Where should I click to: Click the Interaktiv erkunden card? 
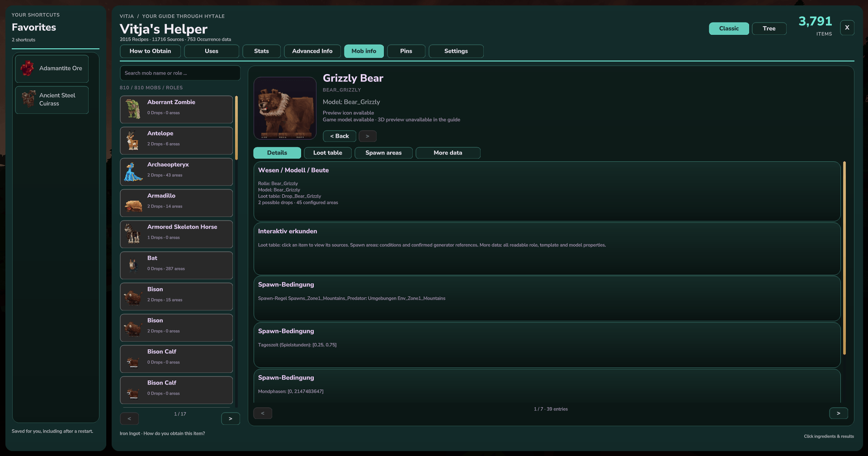[547, 249]
